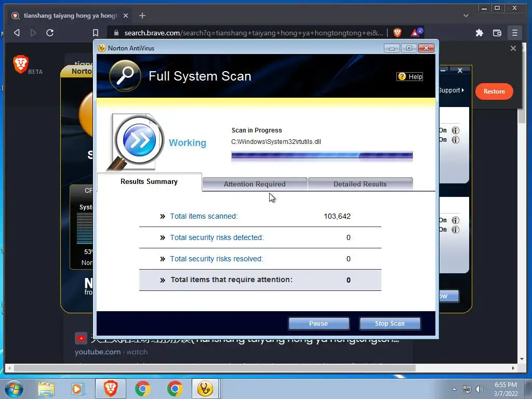Click the 103,642 scanned count value
Image resolution: width=532 pixels, height=399 pixels.
tap(337, 216)
